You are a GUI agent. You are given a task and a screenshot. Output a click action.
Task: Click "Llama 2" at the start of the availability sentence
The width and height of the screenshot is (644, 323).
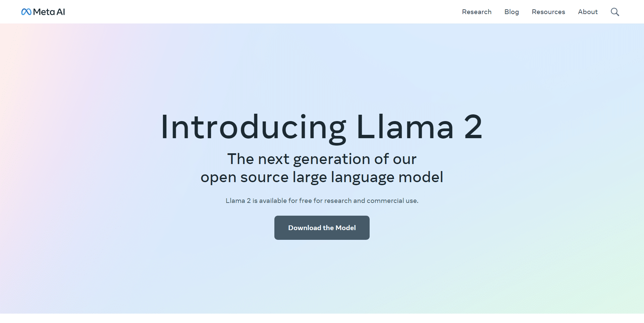click(238, 201)
